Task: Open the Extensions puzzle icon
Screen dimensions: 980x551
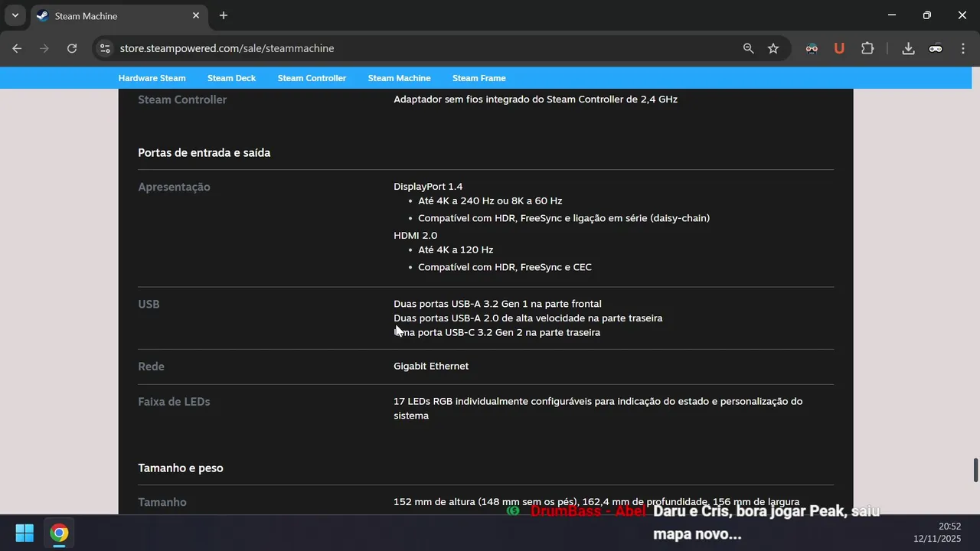Action: coord(867,48)
